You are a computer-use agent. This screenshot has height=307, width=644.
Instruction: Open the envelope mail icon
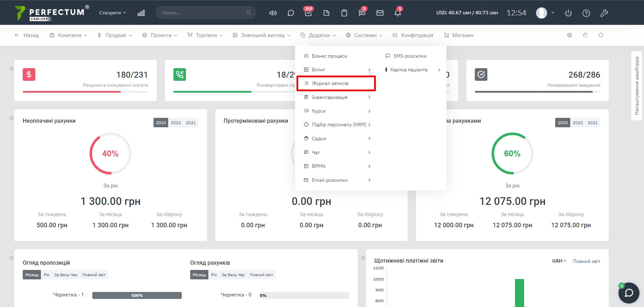click(380, 13)
